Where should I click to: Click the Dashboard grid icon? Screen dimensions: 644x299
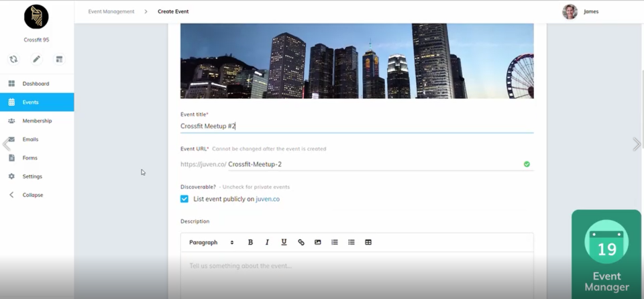[11, 83]
